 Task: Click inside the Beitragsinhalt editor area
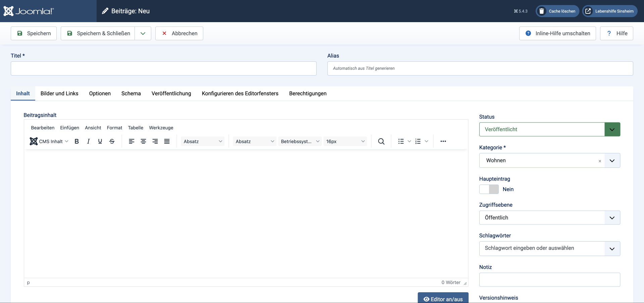tap(246, 214)
